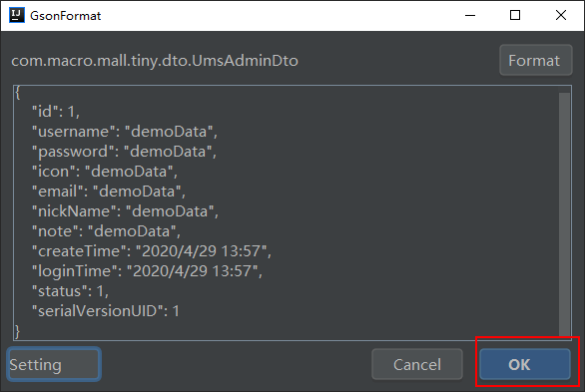The image size is (585, 392).
Task: Click the JSON text area vertical scrollbar
Action: [x=564, y=213]
